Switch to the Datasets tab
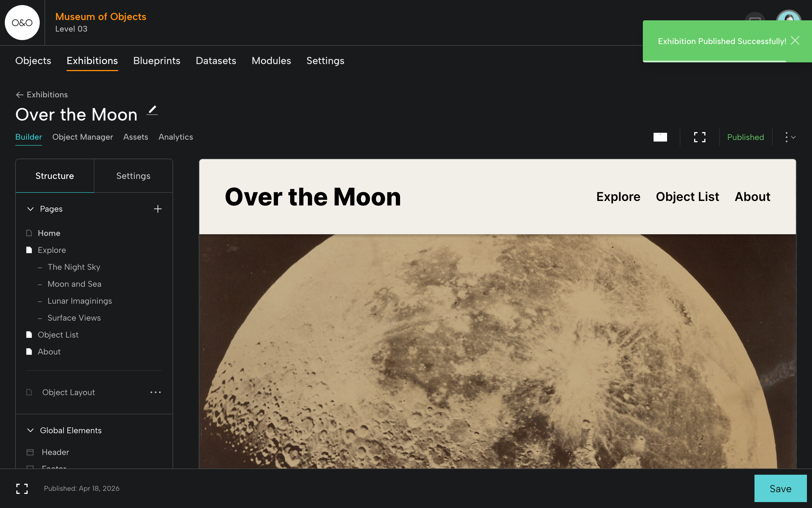The width and height of the screenshot is (812, 508). click(216, 61)
